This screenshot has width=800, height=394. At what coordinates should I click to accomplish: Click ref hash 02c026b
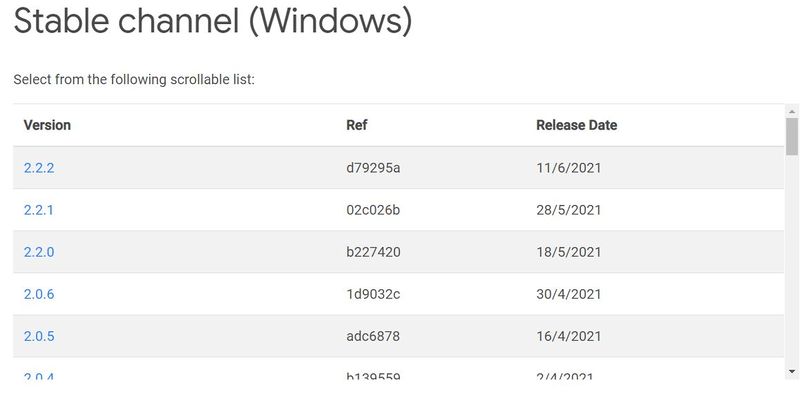point(373,210)
